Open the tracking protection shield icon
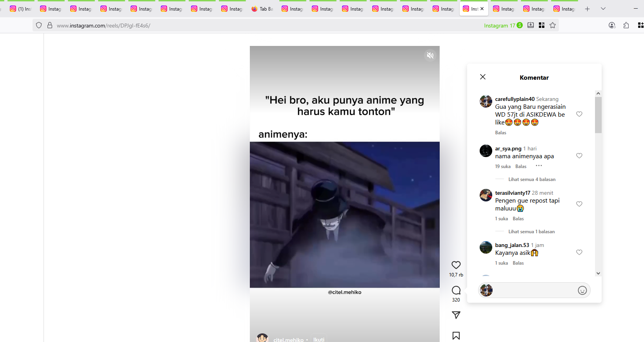644x342 pixels. [x=39, y=25]
